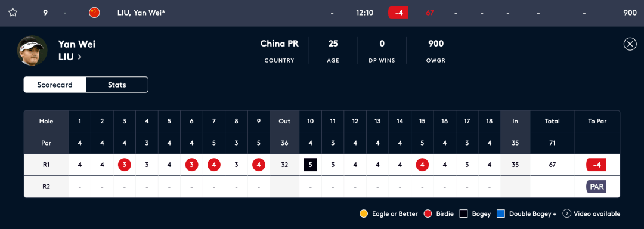Screen dimensions: 644x229
Task: Click the red -4 score in header row
Action: pos(398,13)
